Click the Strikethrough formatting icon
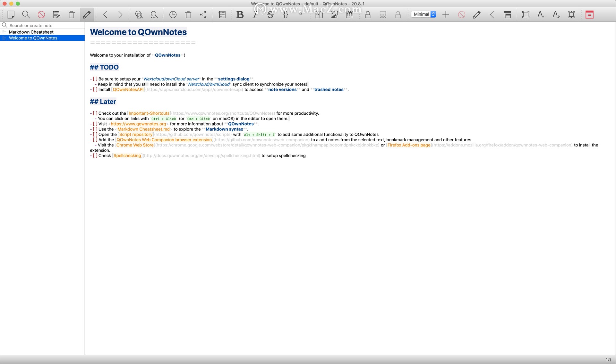The width and height of the screenshot is (616, 364). coord(270,14)
